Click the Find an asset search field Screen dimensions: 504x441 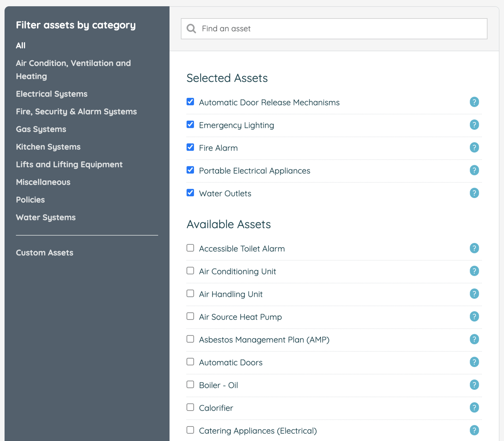pos(294,28)
